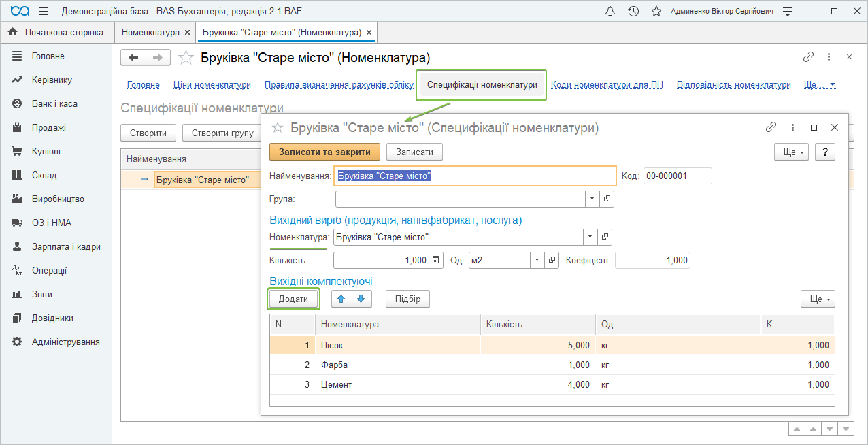Open the Ще menu above components table
Screen dimensions: 868x445
tap(817, 299)
